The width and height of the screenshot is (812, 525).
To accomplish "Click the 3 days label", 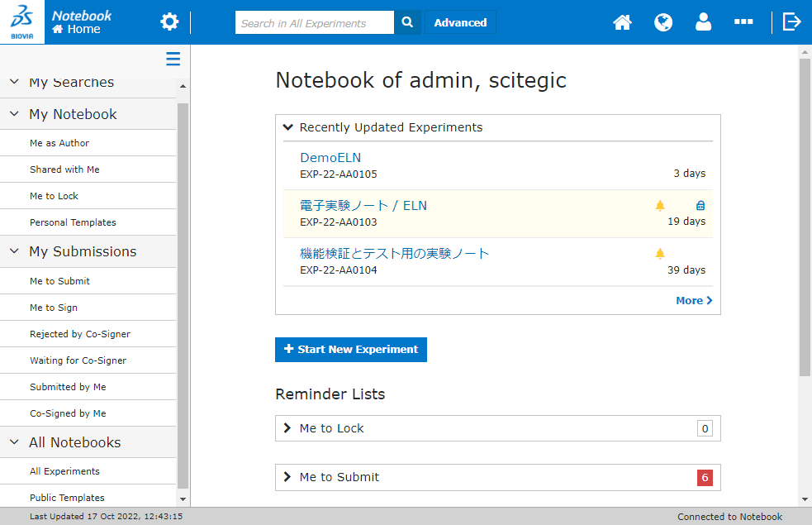I will 690,173.
